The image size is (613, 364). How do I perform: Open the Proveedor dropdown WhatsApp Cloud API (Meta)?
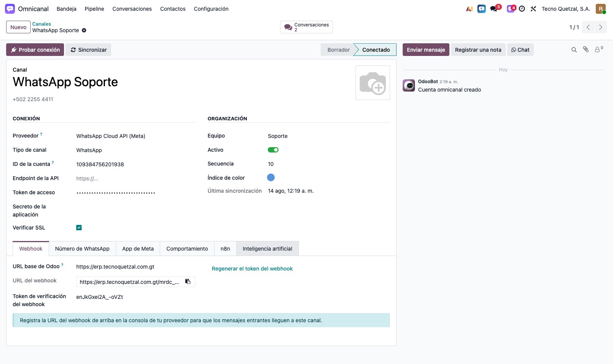tap(136, 136)
